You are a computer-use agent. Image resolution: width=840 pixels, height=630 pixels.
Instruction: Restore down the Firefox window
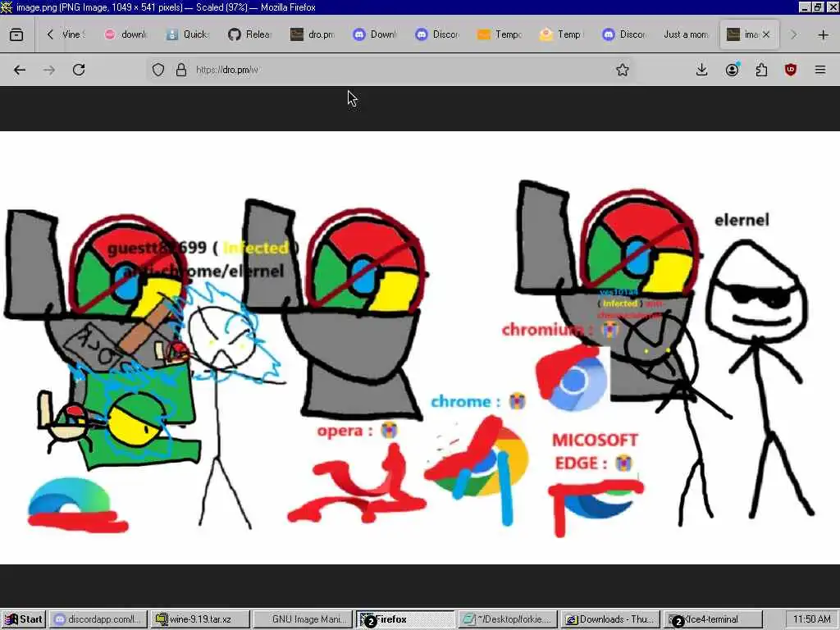[818, 7]
